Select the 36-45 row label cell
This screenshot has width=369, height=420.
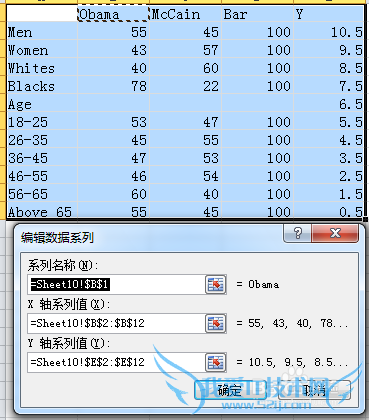(42, 158)
